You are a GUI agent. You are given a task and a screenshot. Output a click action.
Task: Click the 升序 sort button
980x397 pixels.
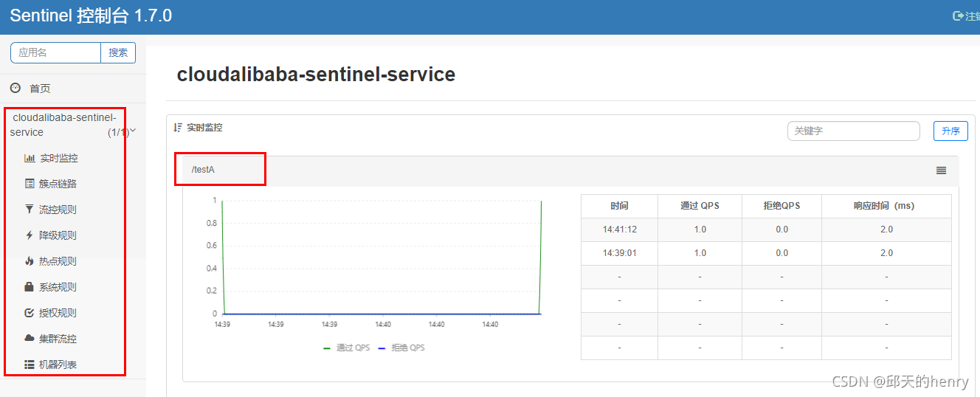coord(950,131)
